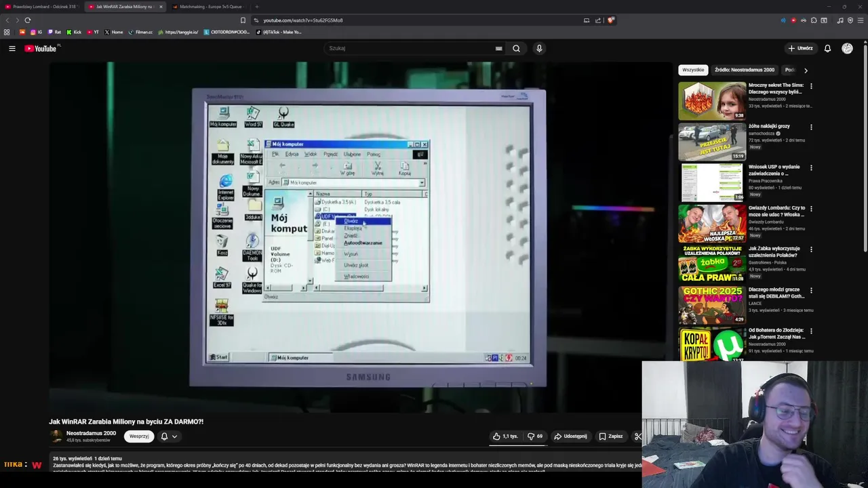Open options for Gothic 2025 video
Screen dimensions: 868x488
(x=810, y=290)
